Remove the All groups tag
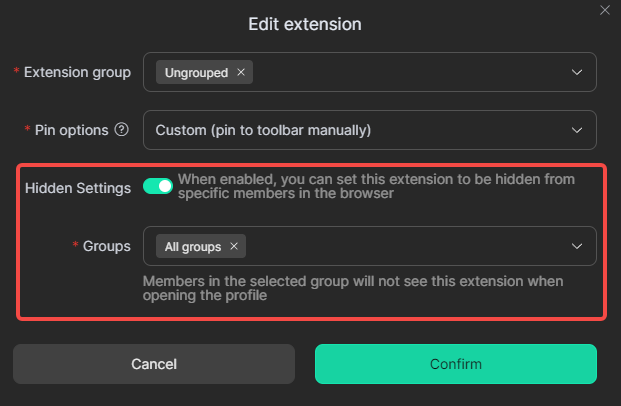The width and height of the screenshot is (621, 406). tap(234, 246)
